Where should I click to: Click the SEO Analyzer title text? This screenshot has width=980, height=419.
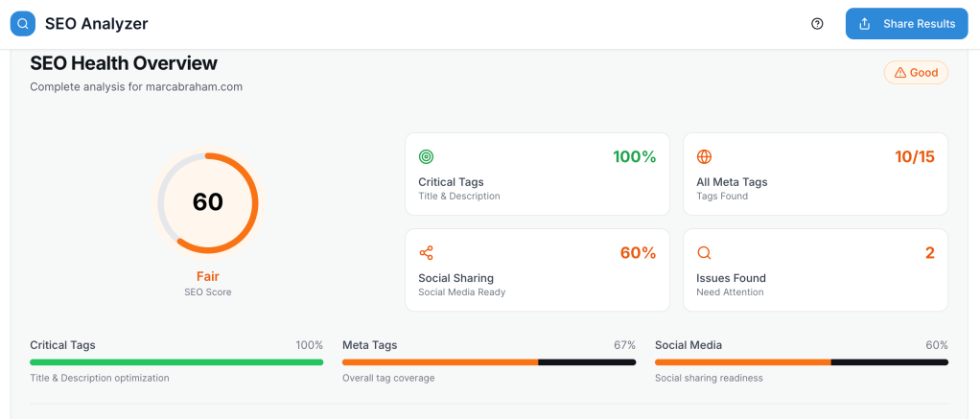point(97,24)
